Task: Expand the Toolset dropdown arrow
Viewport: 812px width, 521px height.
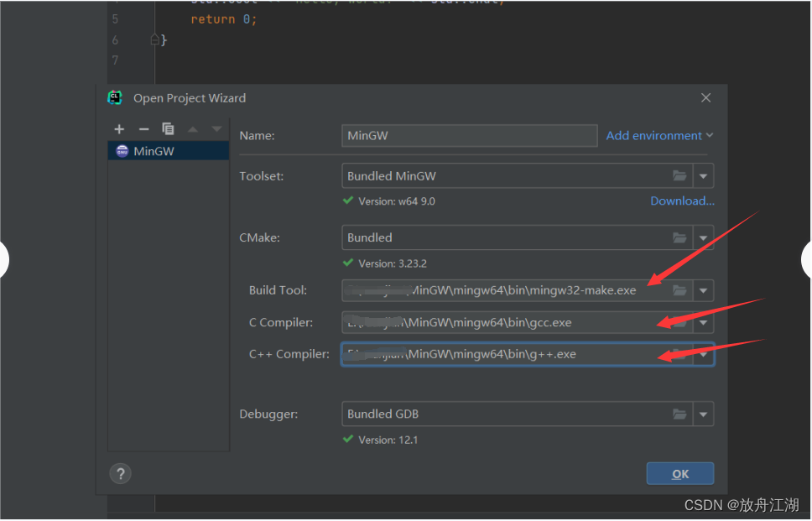Action: click(x=705, y=175)
